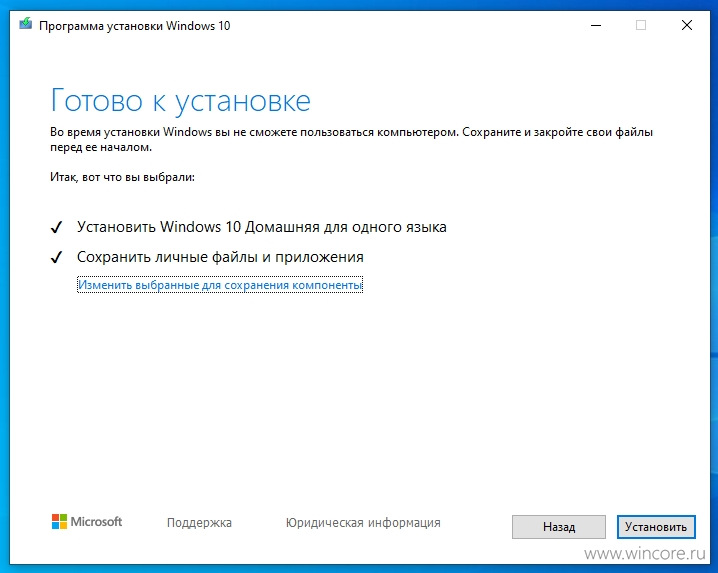Screen dimensions: 718x573
Task: Click the line Итак, вот что вы выбрали:
Action: click(x=122, y=177)
